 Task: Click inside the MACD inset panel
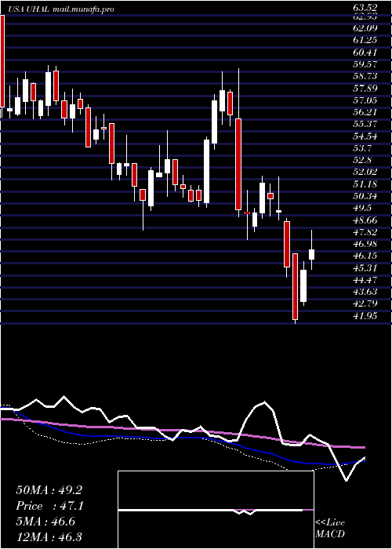[x=216, y=510]
